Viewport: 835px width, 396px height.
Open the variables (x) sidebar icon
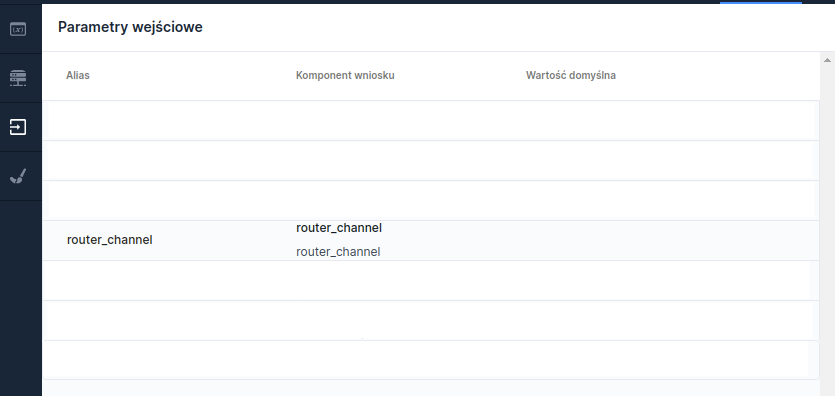pos(18,29)
